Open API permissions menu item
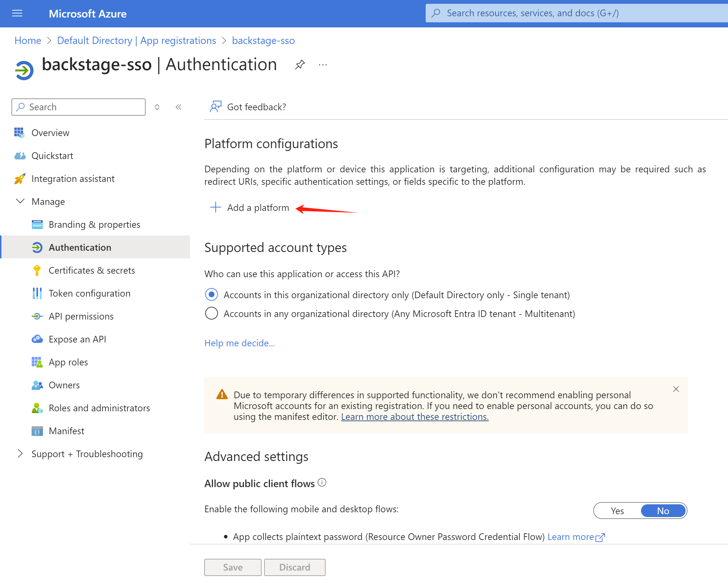728x583 pixels. pyautogui.click(x=81, y=316)
